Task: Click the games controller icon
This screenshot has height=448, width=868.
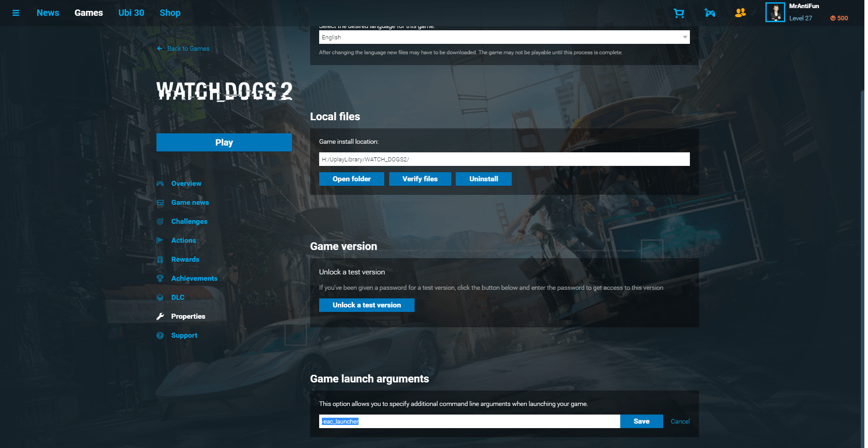Action: click(710, 13)
